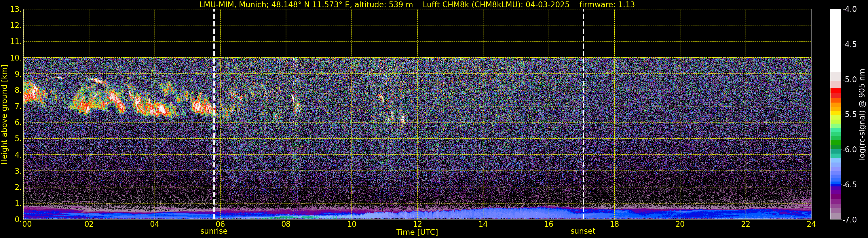Viewport: 868px width, 238px height.
Task: Click the '14' tick on the time axis
Action: 483,224
